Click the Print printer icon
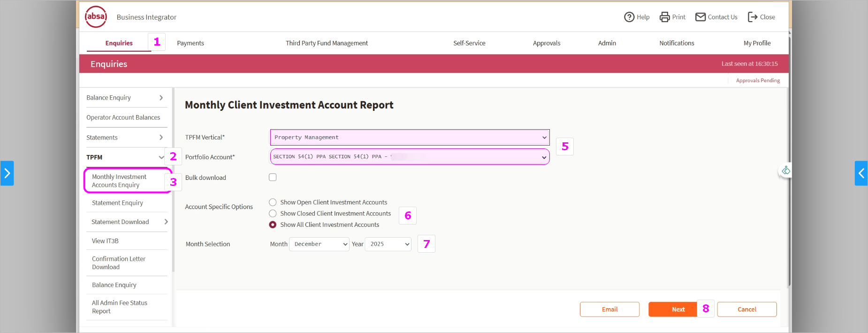The width and height of the screenshot is (868, 333). [x=664, y=17]
